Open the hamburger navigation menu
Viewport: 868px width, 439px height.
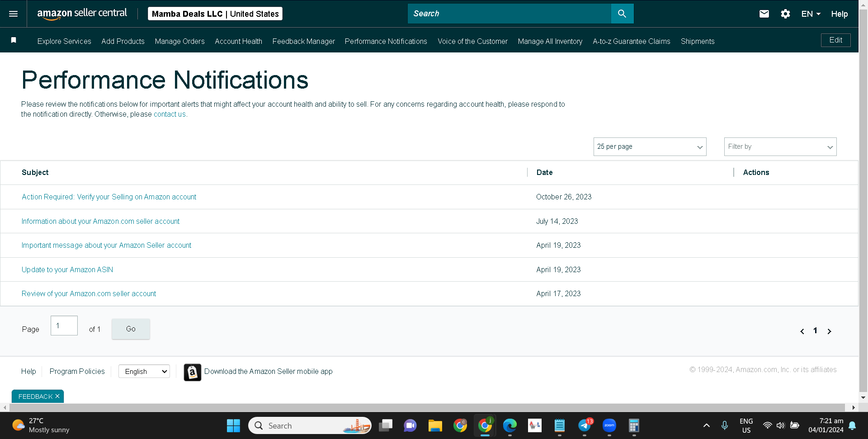tap(14, 14)
